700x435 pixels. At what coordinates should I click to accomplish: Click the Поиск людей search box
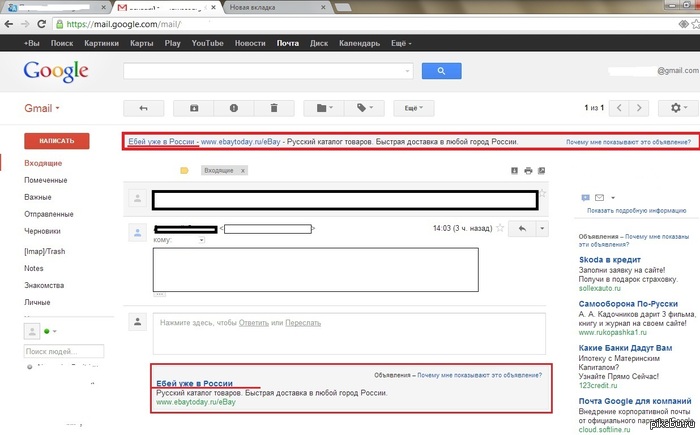point(64,351)
